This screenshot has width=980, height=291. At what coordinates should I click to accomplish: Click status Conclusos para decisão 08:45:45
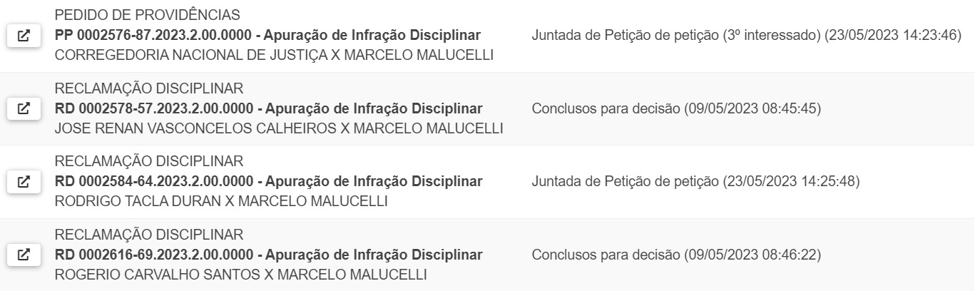tap(677, 109)
